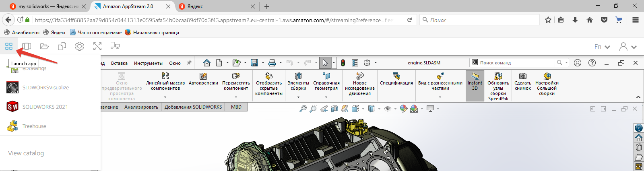Expand Переместить компонент dropdown arrow
This screenshot has height=171, width=644.
pos(236,97)
